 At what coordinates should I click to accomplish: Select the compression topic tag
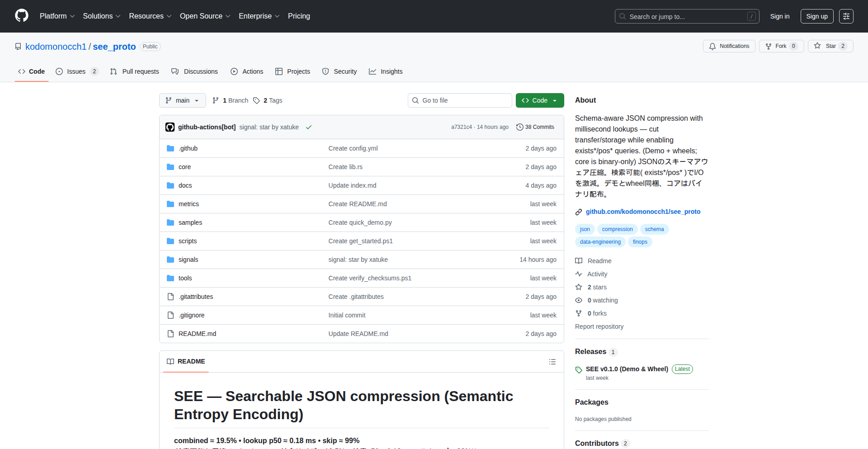[x=617, y=229]
